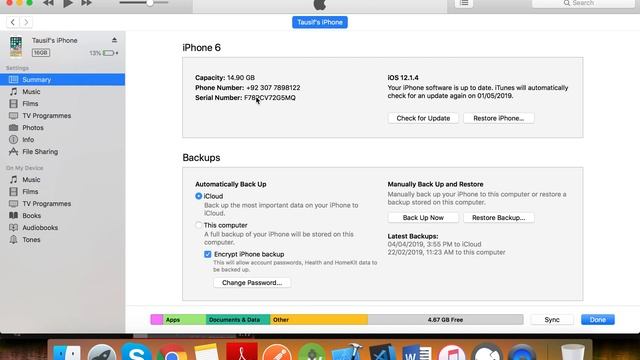The height and width of the screenshot is (360, 640).
Task: Click the Documents & Data storage segment
Action: point(238,320)
